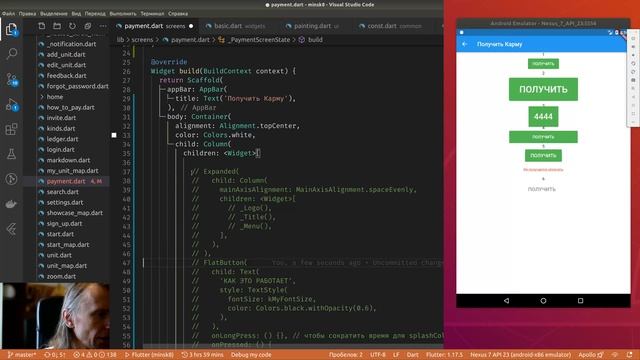
Task: Open the activity bar icon below Docker
Action: (11, 229)
